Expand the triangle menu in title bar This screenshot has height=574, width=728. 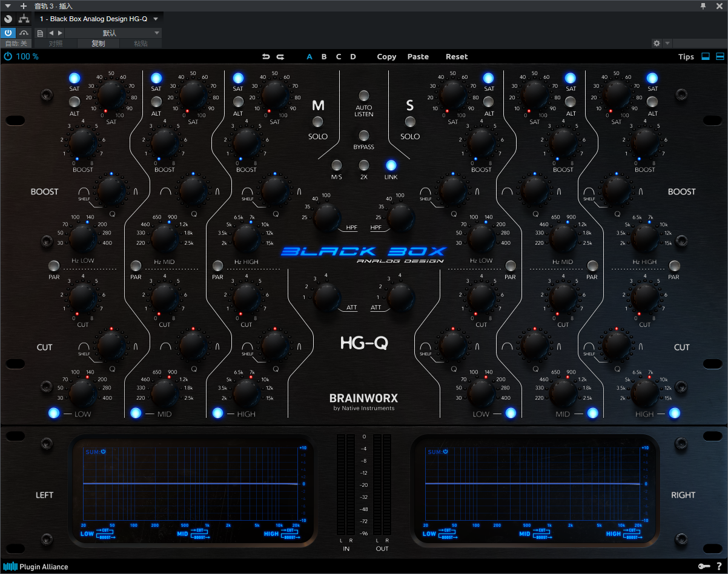[x=8, y=5]
